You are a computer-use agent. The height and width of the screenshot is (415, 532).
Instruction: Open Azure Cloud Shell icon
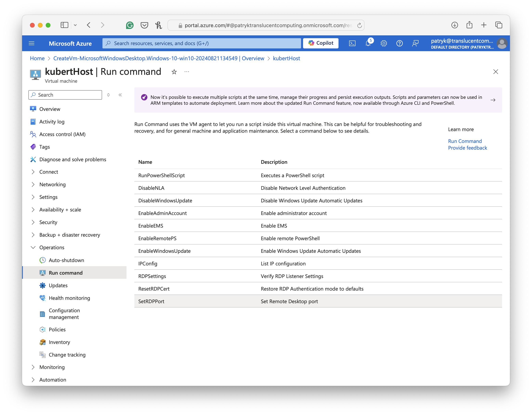[x=352, y=43]
